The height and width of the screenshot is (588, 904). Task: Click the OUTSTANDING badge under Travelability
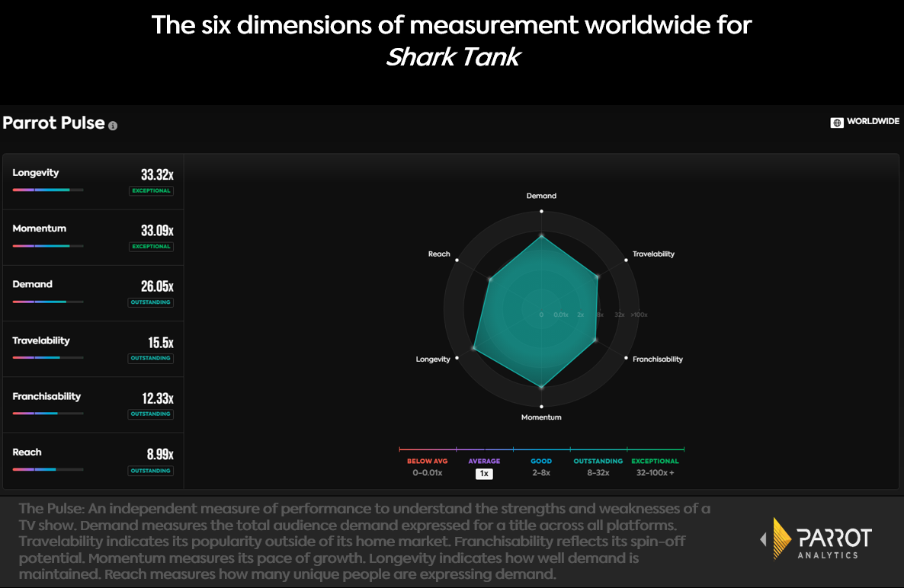coord(150,358)
